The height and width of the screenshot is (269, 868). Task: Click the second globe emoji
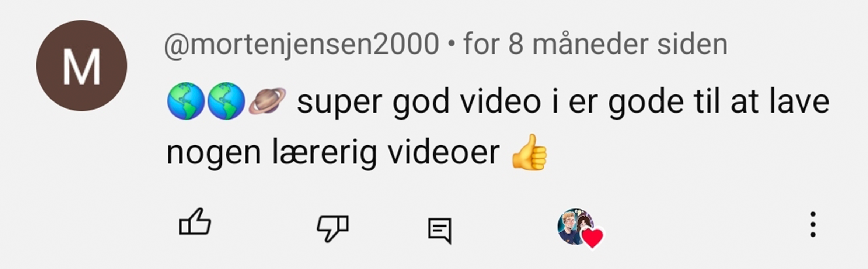[226, 101]
